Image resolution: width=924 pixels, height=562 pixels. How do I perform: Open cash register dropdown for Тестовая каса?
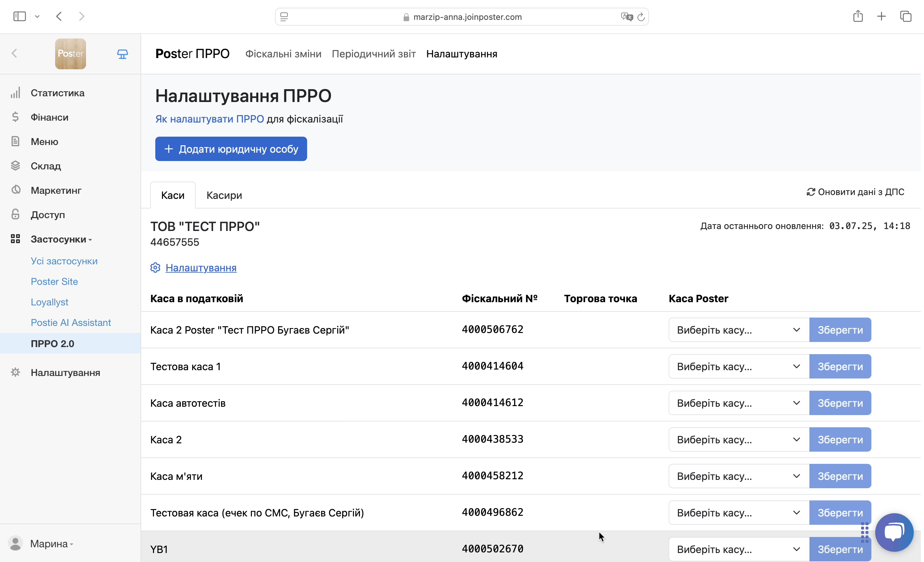point(739,513)
